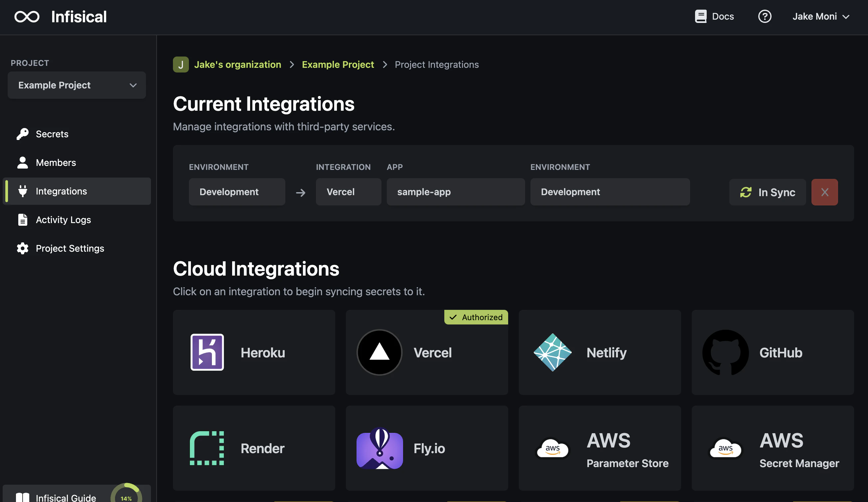Screen dimensions: 868x502
Task: Select the Render integration card
Action: pyautogui.click(x=254, y=448)
